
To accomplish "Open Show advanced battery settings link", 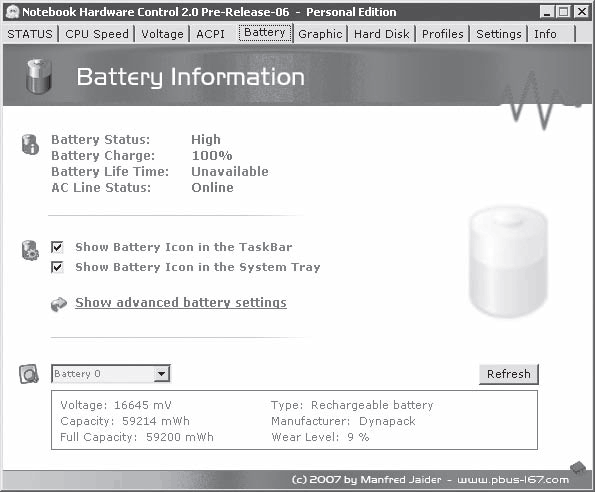I will coord(181,303).
